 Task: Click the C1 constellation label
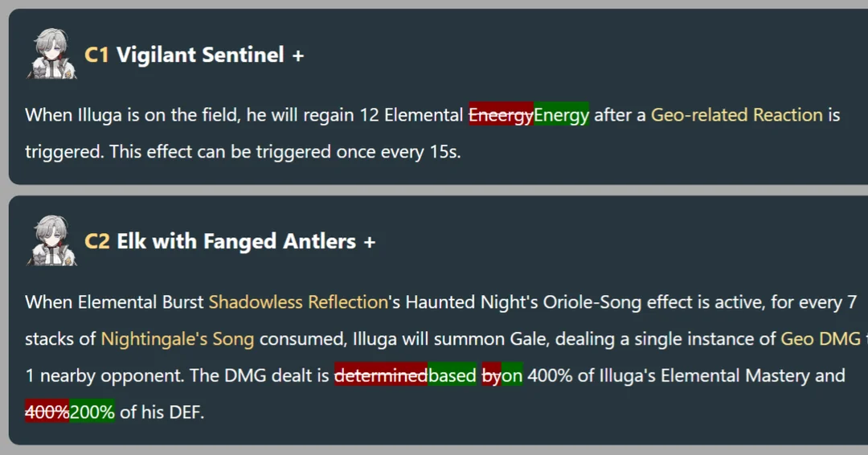tap(96, 55)
